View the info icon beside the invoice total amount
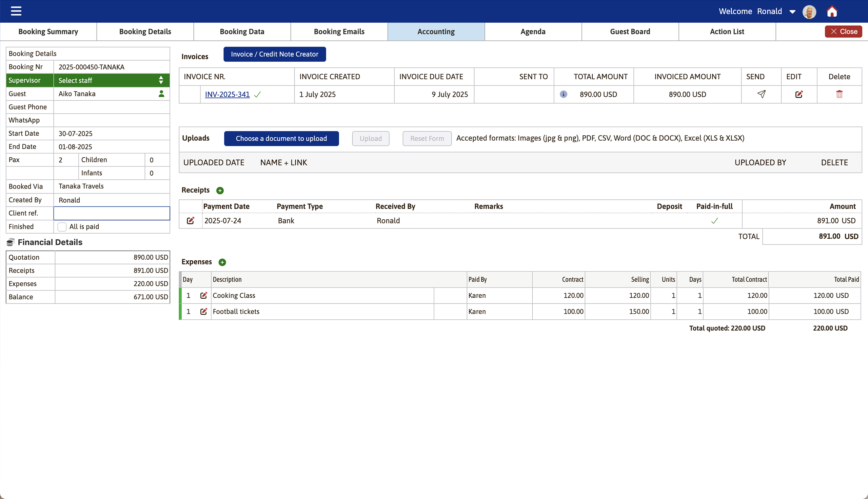Image resolution: width=868 pixels, height=499 pixels. click(x=563, y=94)
